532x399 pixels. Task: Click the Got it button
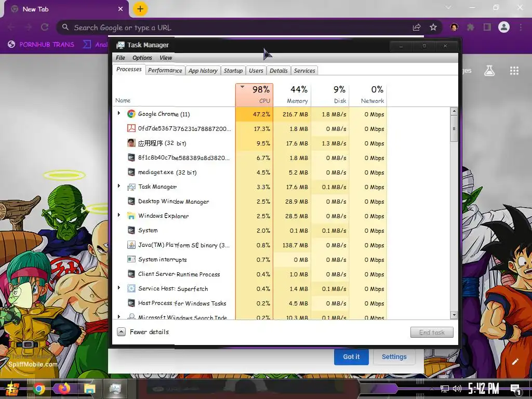point(351,356)
